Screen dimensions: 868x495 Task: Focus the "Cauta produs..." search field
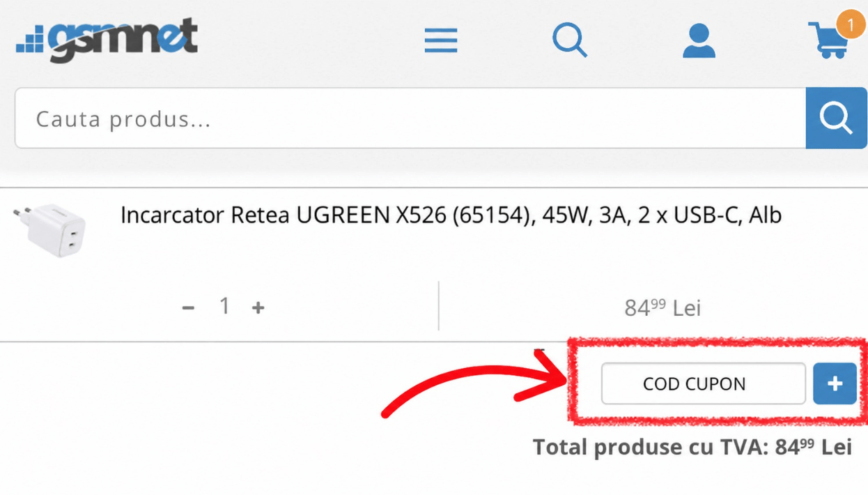click(x=410, y=118)
